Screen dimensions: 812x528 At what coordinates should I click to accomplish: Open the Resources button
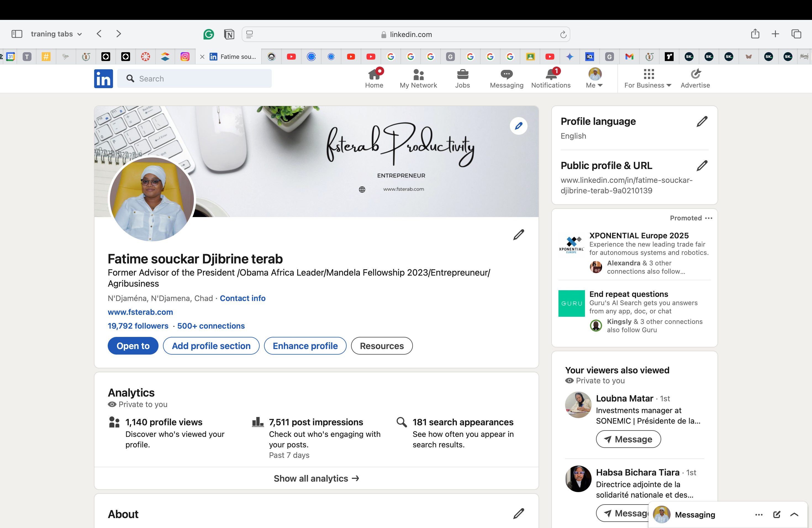point(382,346)
